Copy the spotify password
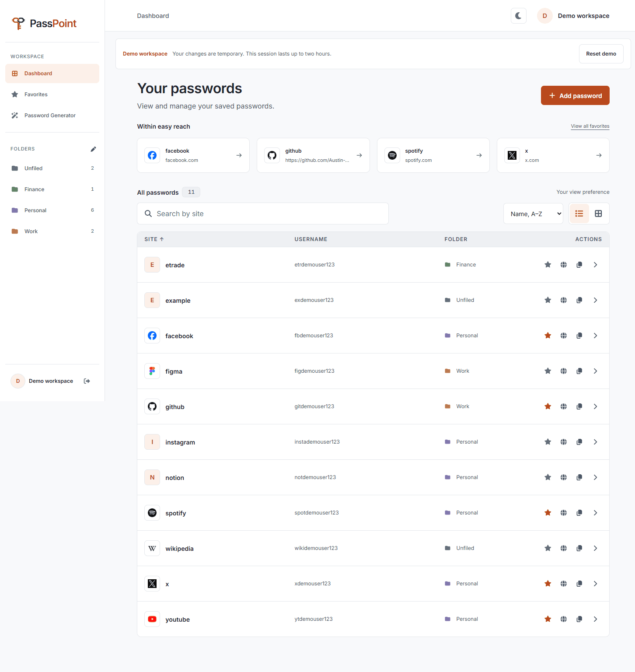Image resolution: width=635 pixels, height=672 pixels. pos(579,513)
